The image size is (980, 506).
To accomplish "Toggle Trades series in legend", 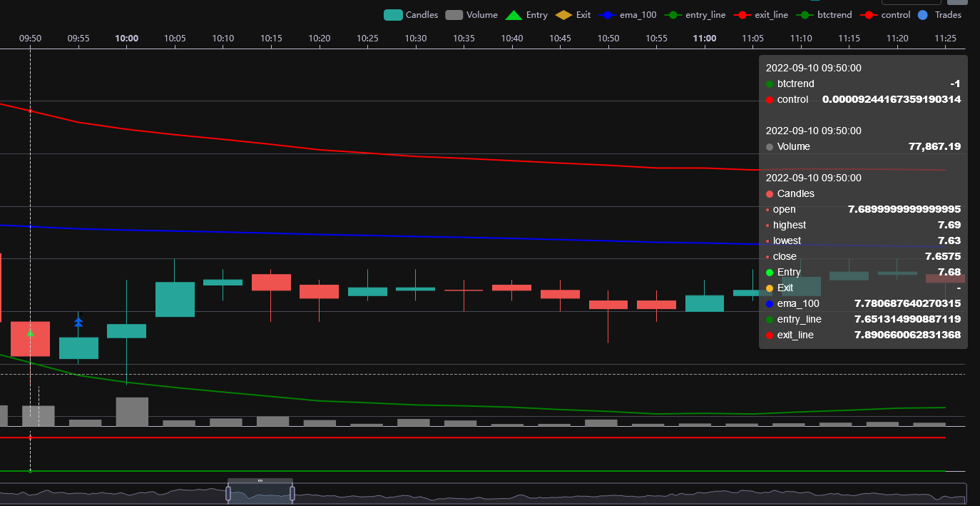I will [x=939, y=14].
